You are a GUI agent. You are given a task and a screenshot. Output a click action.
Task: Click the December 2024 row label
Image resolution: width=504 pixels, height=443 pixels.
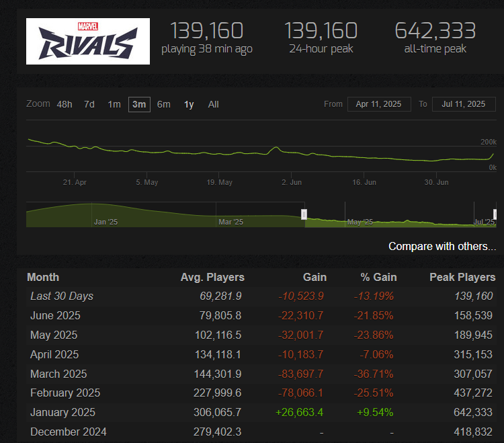69,432
